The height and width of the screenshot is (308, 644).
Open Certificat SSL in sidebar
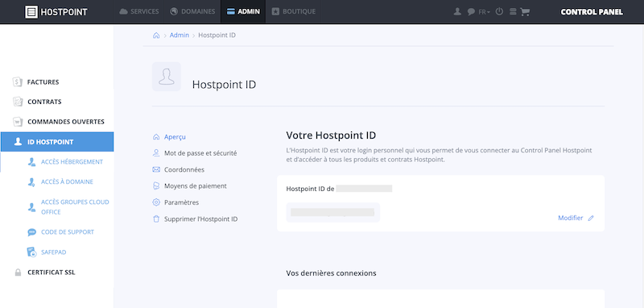point(52,273)
